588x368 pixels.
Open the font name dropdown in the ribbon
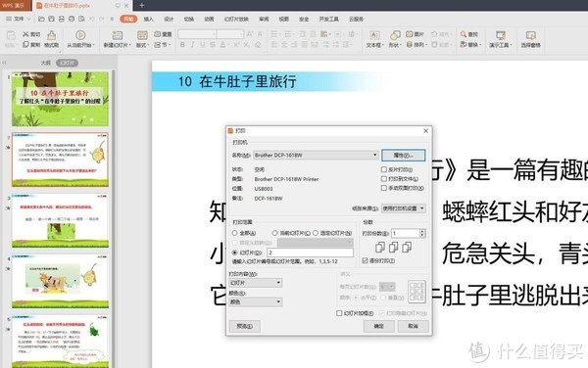[x=197, y=34]
